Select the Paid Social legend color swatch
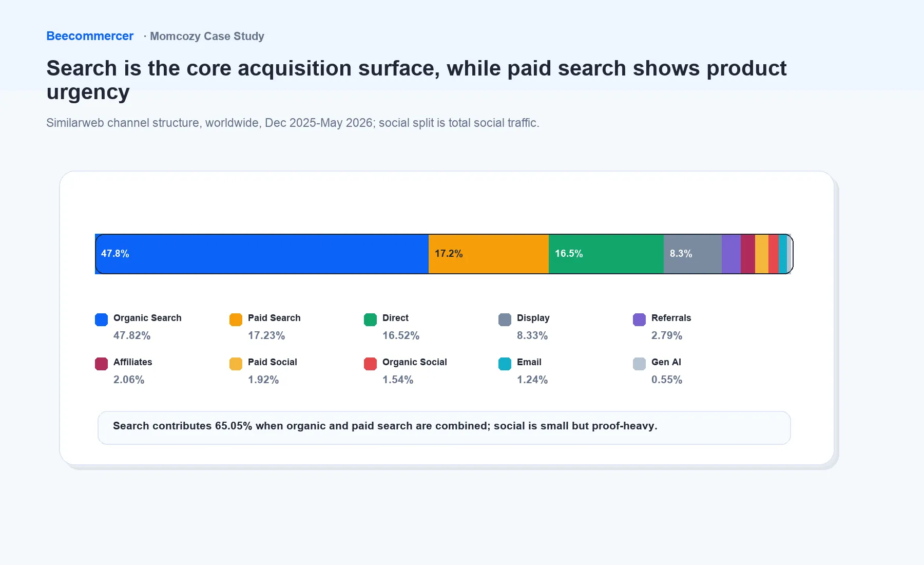 coord(236,364)
